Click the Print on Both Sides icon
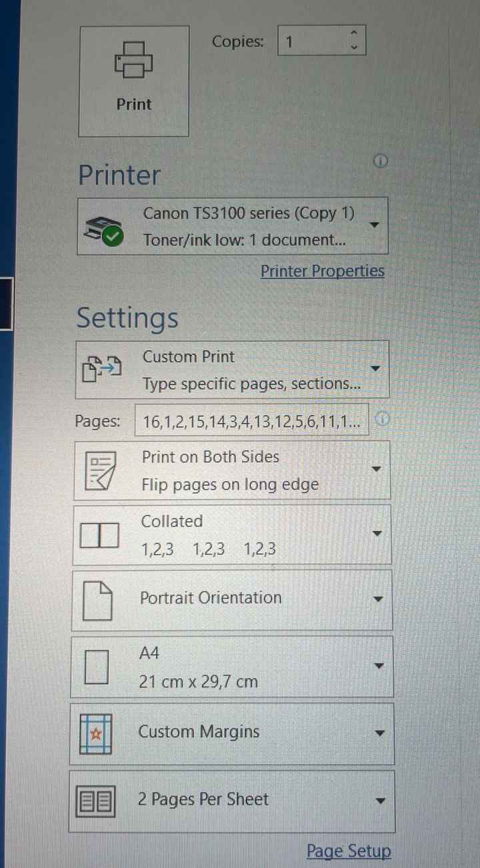The width and height of the screenshot is (480, 868). click(x=100, y=470)
